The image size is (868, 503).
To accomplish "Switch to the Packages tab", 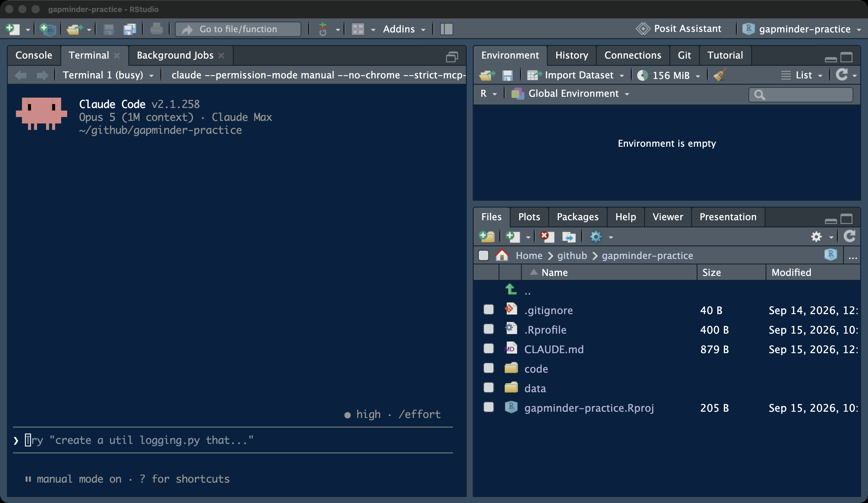I will [578, 217].
